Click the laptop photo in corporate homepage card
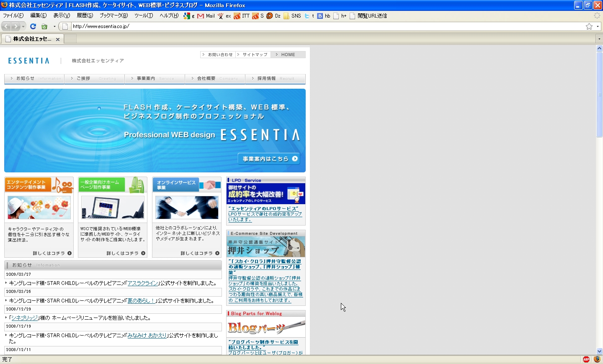Viewport: 603px width, 364px height. [x=113, y=208]
